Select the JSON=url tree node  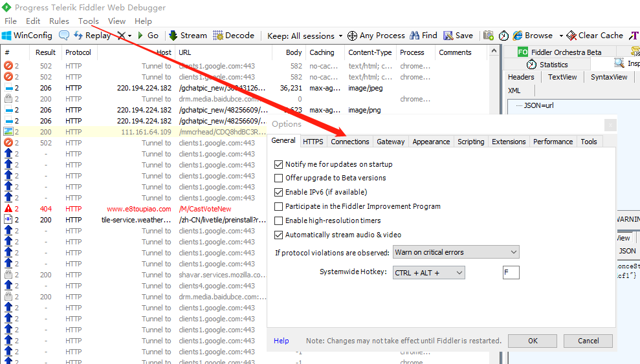point(539,105)
